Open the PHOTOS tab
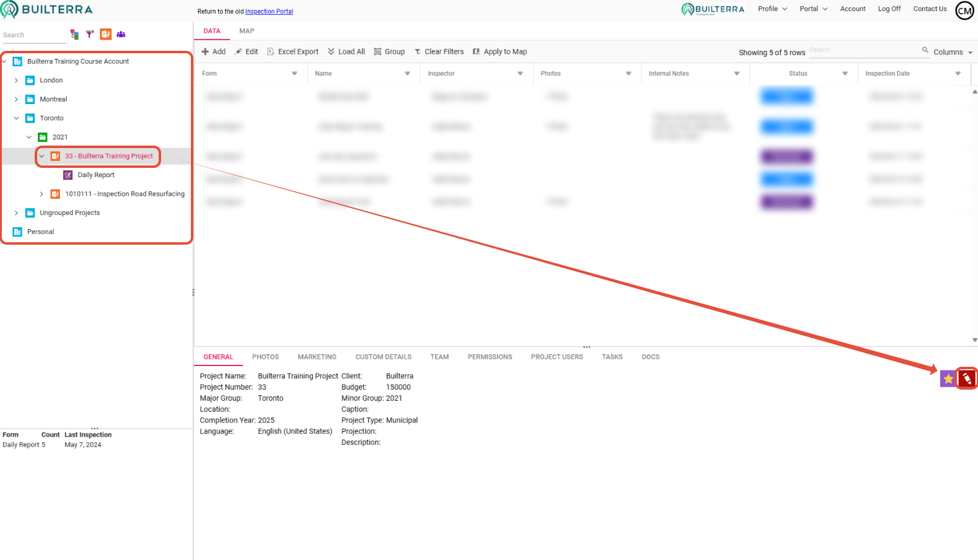 265,357
